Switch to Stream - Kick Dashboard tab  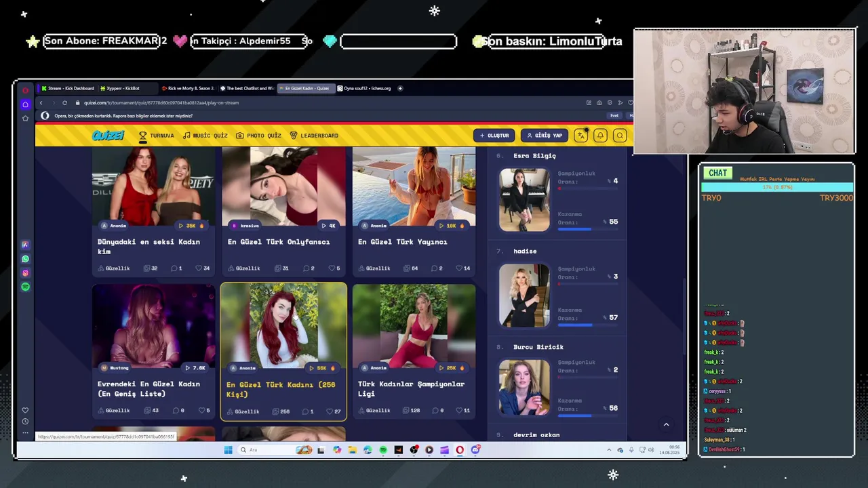click(x=68, y=88)
